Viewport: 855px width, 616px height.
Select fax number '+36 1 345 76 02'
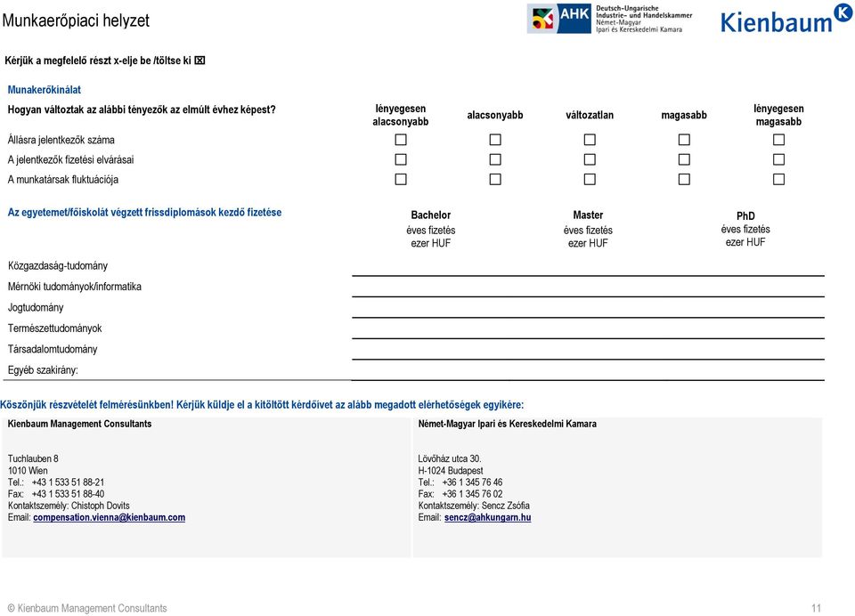pos(472,494)
